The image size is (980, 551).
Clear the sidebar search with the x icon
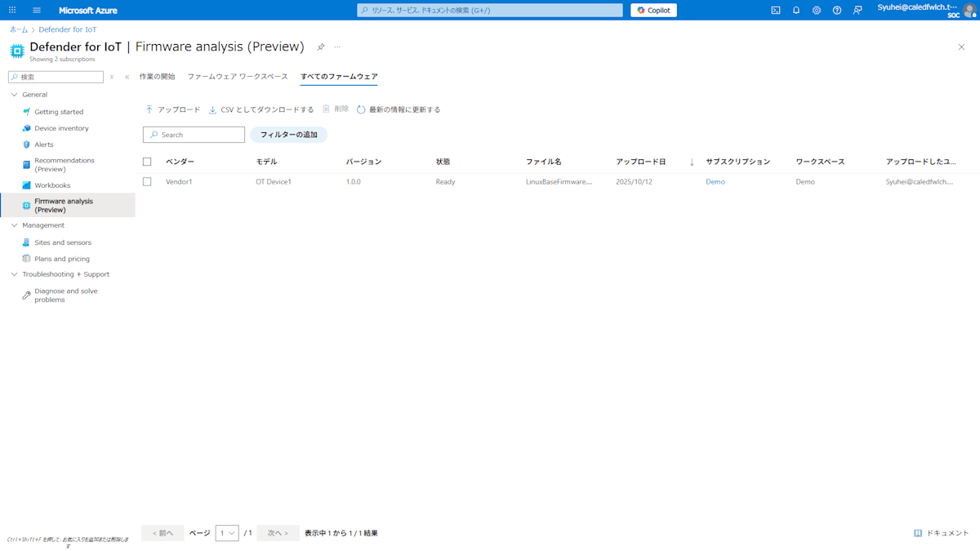112,77
